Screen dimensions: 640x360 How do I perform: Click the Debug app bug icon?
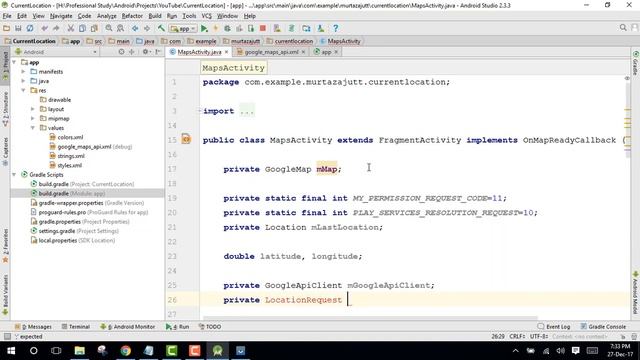tap(227, 28)
